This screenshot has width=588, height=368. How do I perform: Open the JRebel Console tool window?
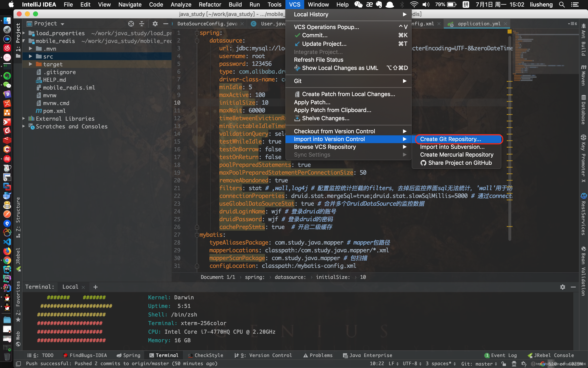(x=551, y=355)
